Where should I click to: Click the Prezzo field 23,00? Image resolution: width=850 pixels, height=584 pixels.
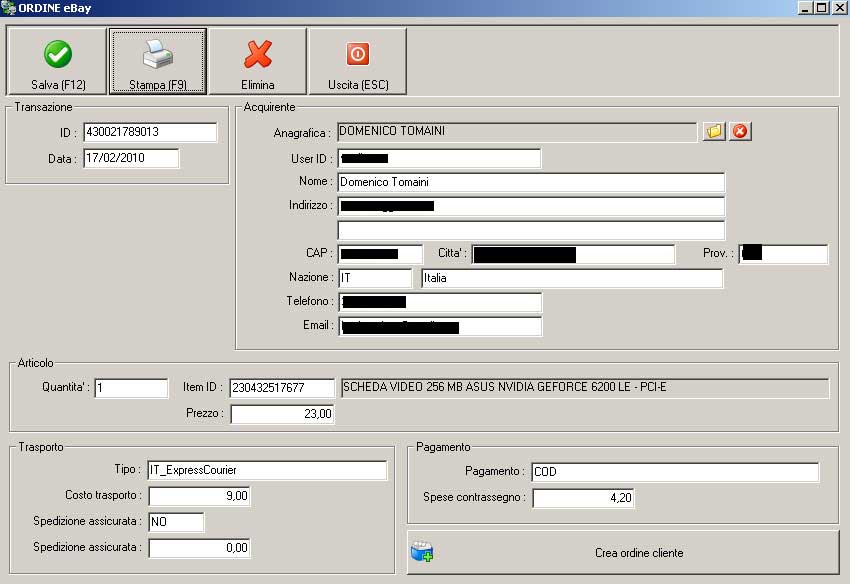point(282,414)
